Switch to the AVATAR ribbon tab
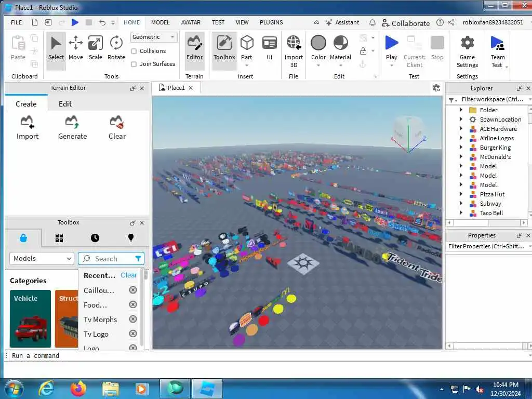Screen dimensions: 532x399 pyautogui.click(x=191, y=22)
